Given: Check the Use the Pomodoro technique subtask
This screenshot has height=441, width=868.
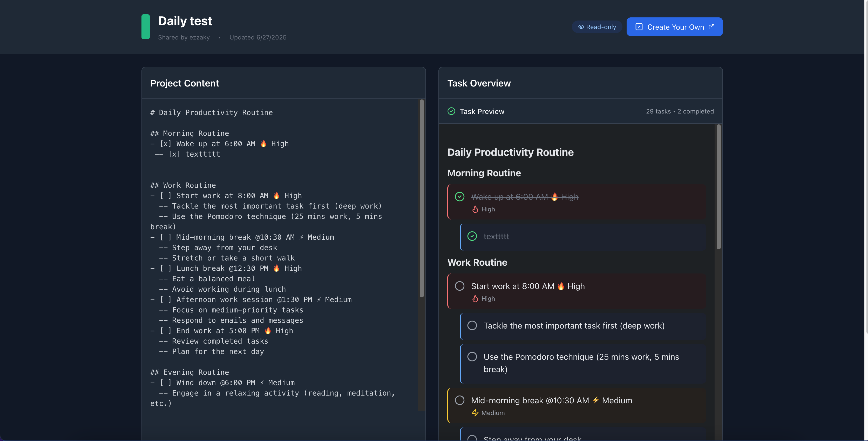Looking at the screenshot, I should 472,357.
